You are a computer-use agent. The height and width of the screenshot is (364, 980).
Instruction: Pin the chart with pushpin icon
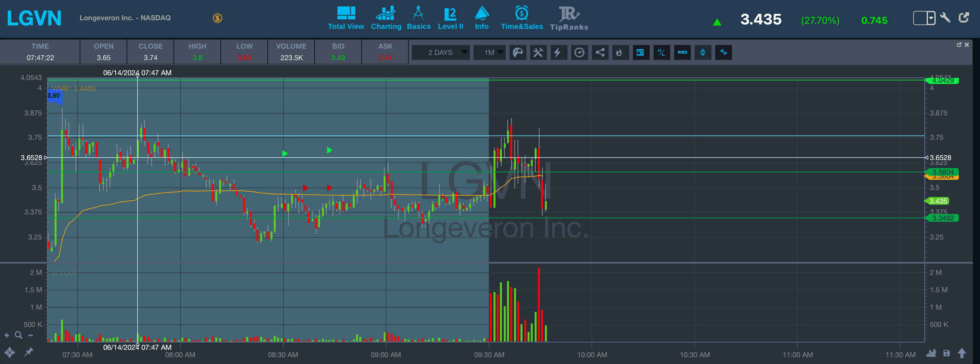point(29,352)
